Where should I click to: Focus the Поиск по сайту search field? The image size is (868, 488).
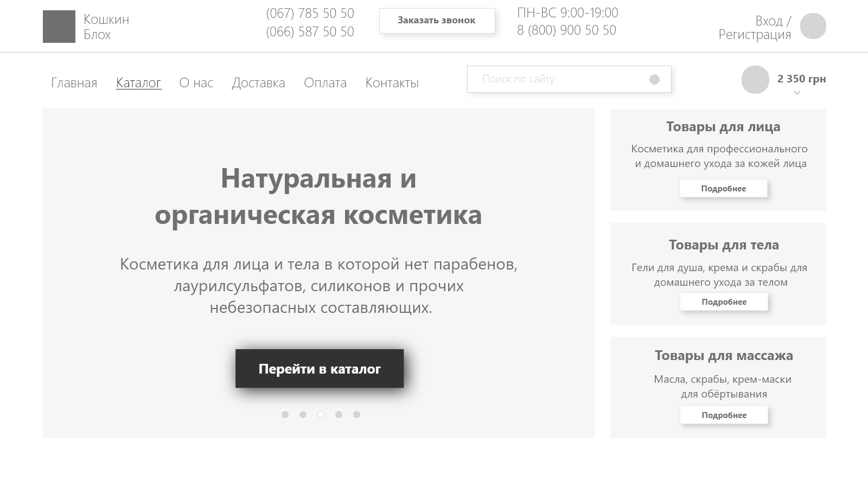(x=569, y=79)
